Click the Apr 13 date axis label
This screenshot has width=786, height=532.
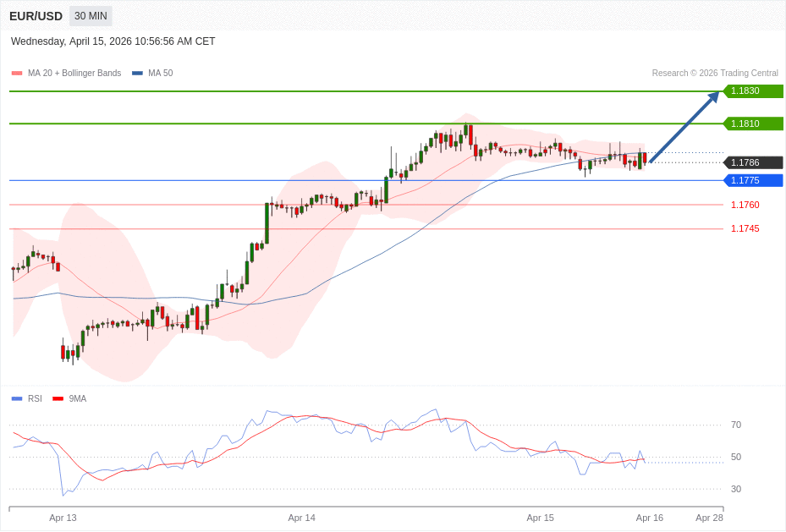[63, 518]
